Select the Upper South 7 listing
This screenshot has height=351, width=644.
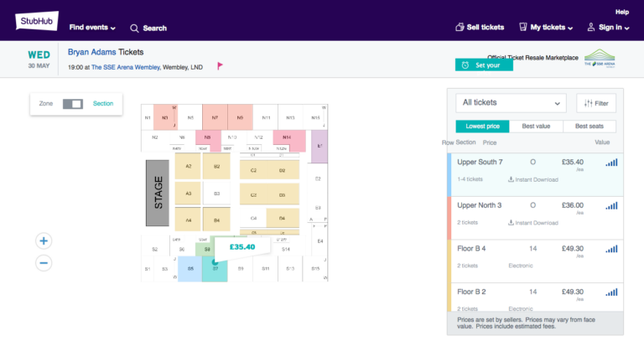[535, 174]
